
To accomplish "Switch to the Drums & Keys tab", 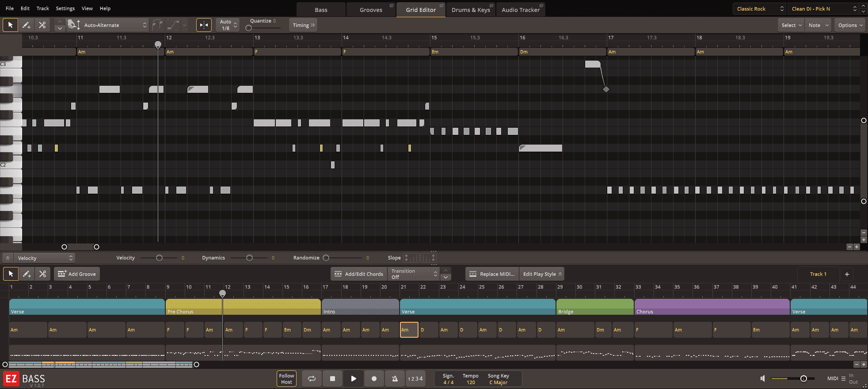I will tap(471, 10).
